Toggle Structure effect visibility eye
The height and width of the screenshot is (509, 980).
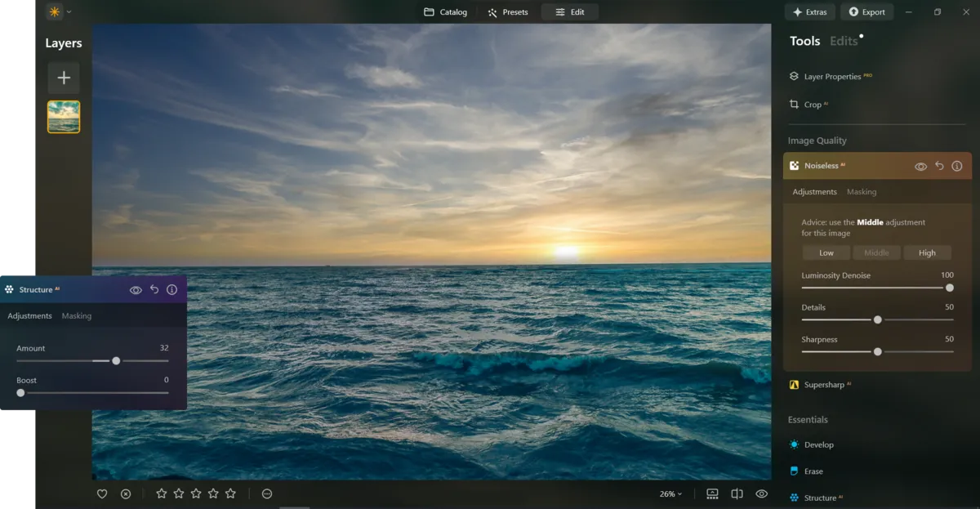pyautogui.click(x=136, y=290)
